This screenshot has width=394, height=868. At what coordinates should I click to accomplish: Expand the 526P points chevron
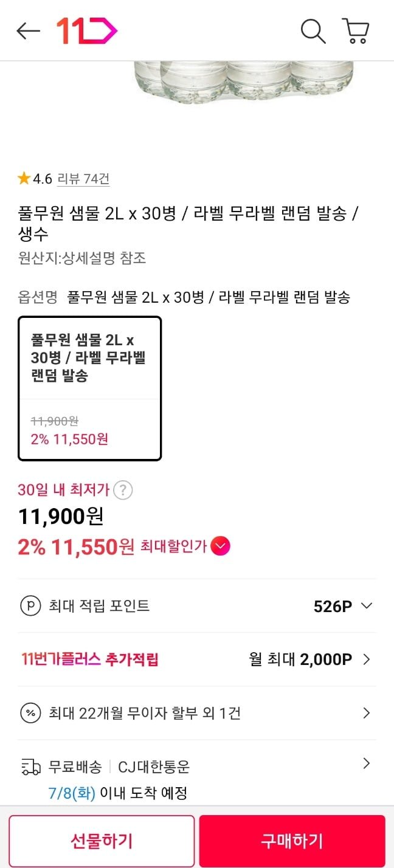(x=366, y=606)
